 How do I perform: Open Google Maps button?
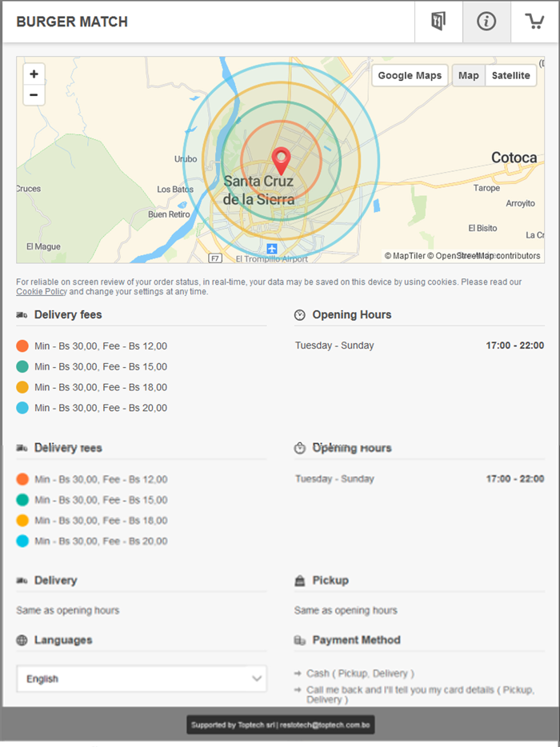coord(410,75)
